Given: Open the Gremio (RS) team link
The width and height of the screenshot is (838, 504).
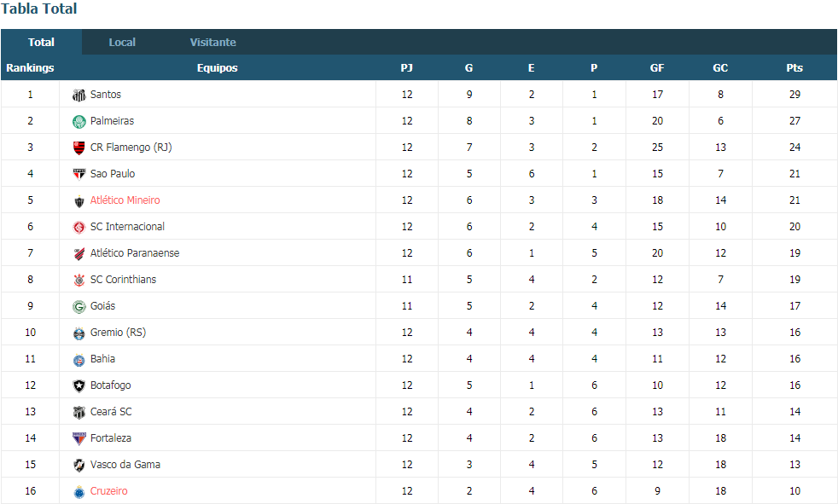Looking at the screenshot, I should coord(118,333).
